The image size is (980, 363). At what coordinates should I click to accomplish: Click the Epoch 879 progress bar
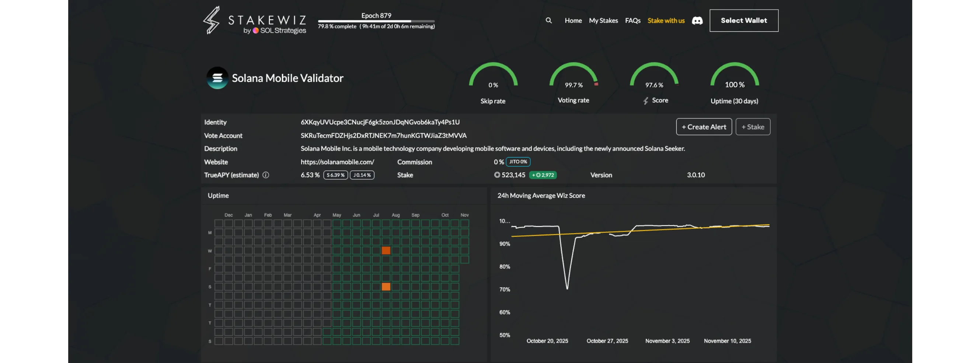point(376,21)
